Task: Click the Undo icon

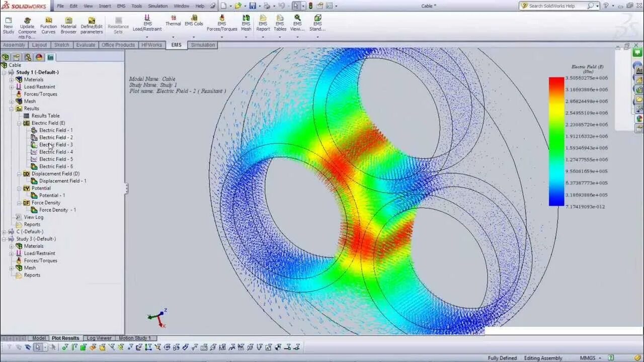Action: pyautogui.click(x=281, y=6)
